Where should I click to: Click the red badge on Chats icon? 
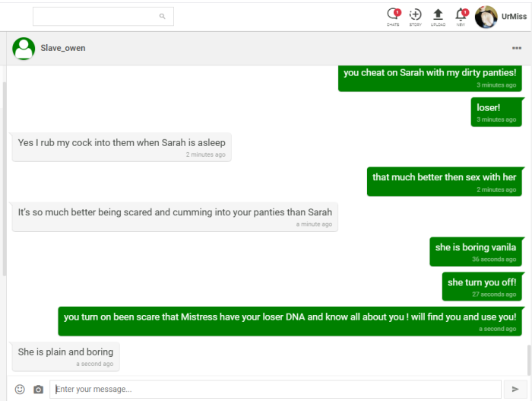(397, 12)
